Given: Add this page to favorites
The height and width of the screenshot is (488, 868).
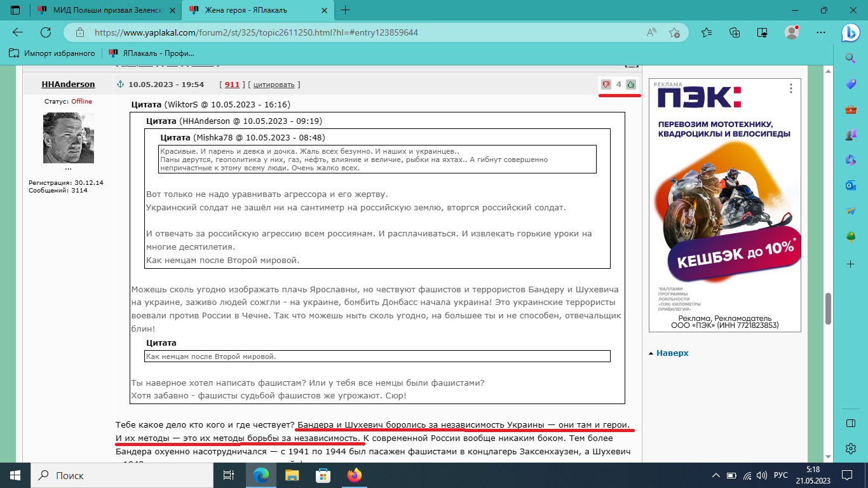Looking at the screenshot, I should (x=674, y=32).
